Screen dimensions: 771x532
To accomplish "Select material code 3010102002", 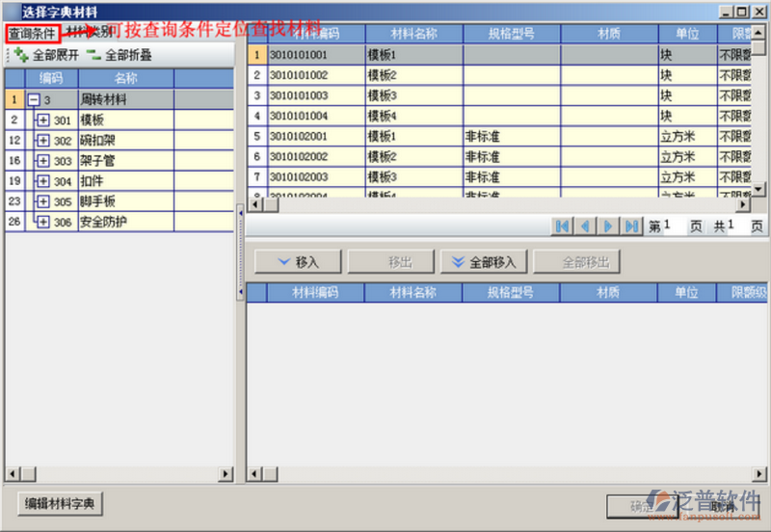I will (x=299, y=157).
